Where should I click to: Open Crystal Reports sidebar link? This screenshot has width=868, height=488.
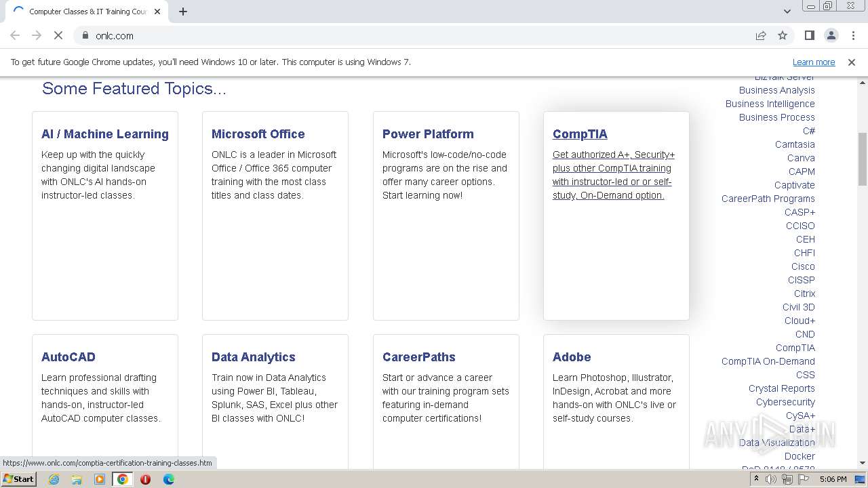coord(782,388)
